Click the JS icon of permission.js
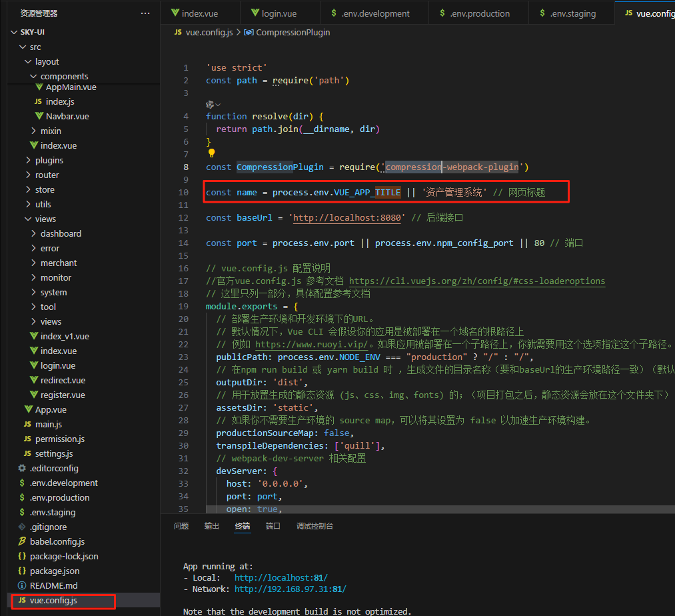The width and height of the screenshot is (675, 616). 27,439
